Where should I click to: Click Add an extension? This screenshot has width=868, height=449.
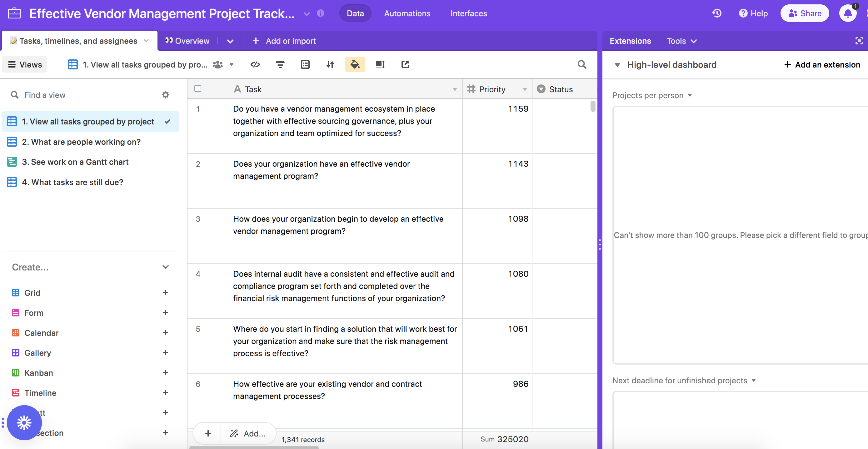pos(822,65)
